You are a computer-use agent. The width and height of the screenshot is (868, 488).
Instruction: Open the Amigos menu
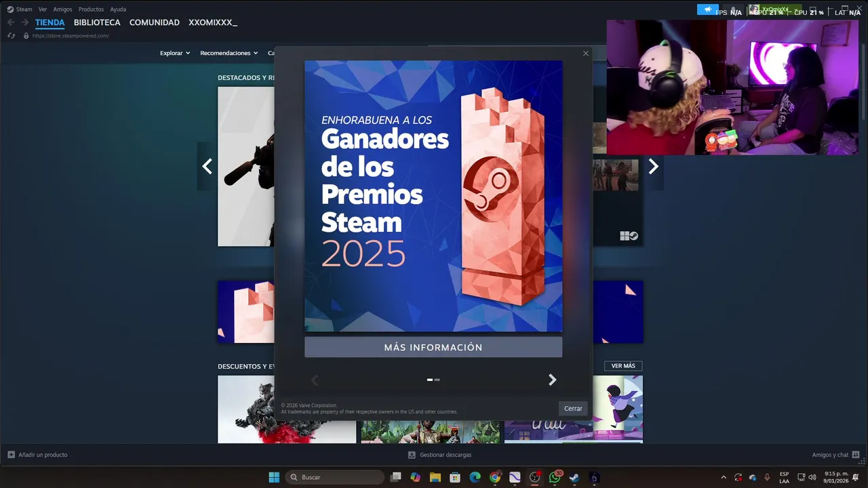(x=62, y=9)
